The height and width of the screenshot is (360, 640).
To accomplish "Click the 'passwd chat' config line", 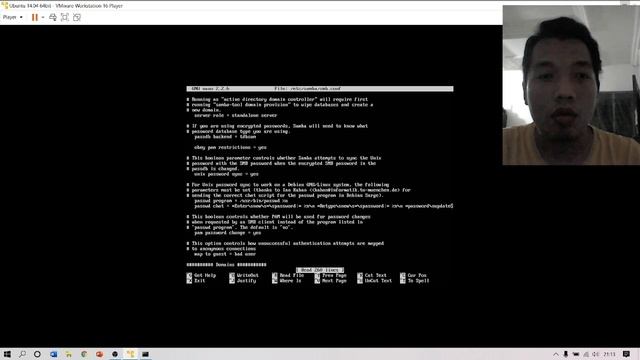I will tap(323, 206).
